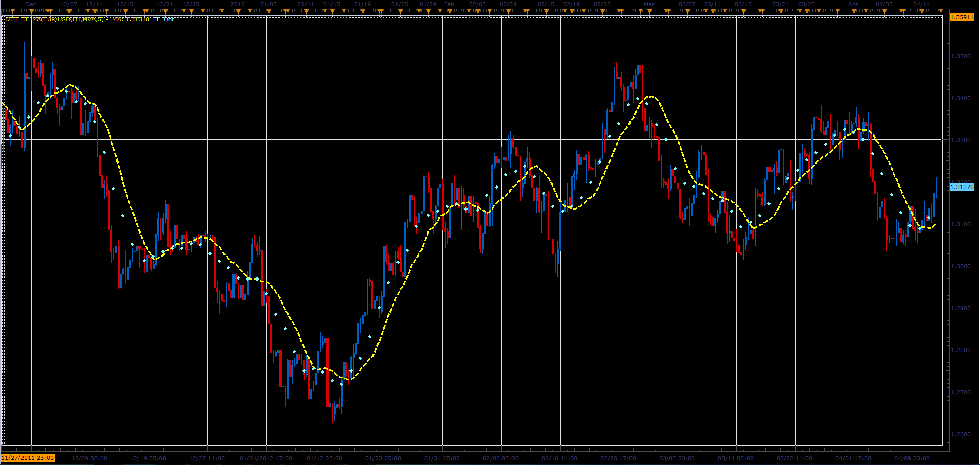This screenshot has width=980, height=465.
Task: Click the 1.3300 price axis label
Action: click(961, 140)
